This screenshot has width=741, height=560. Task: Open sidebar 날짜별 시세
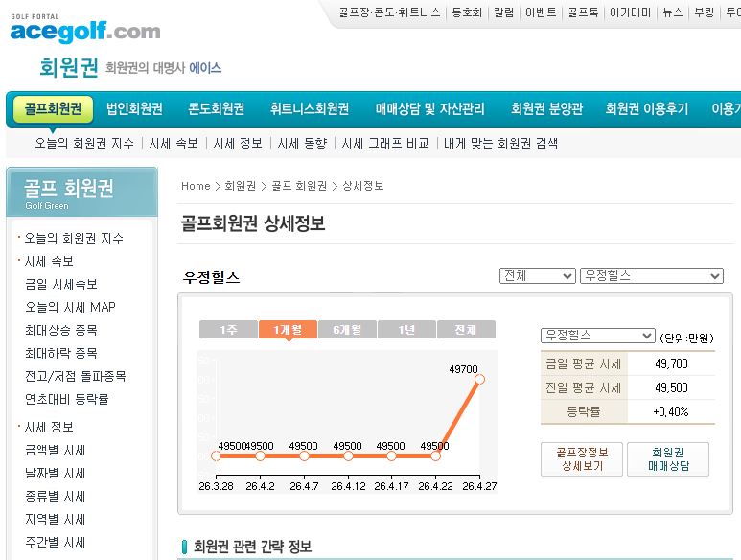click(x=56, y=474)
